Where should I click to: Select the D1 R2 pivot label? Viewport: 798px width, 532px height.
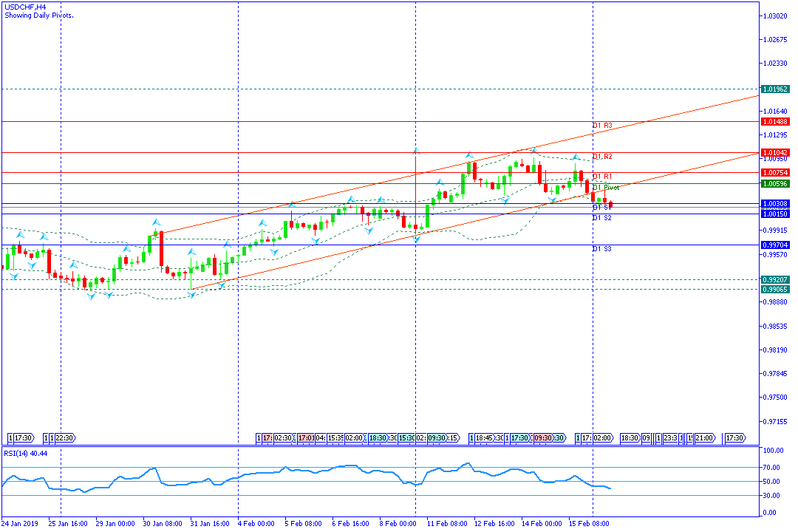(602, 157)
